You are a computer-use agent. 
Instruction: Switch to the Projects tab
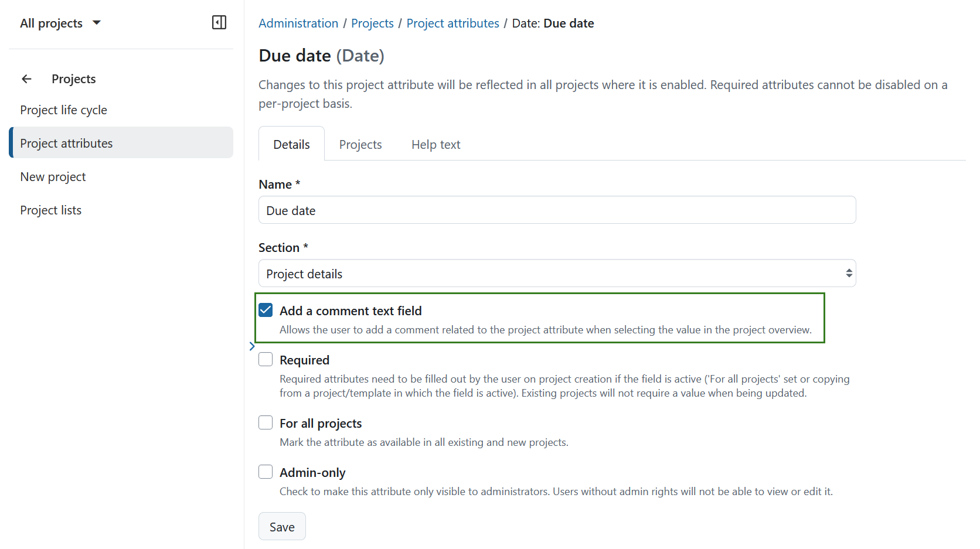360,144
